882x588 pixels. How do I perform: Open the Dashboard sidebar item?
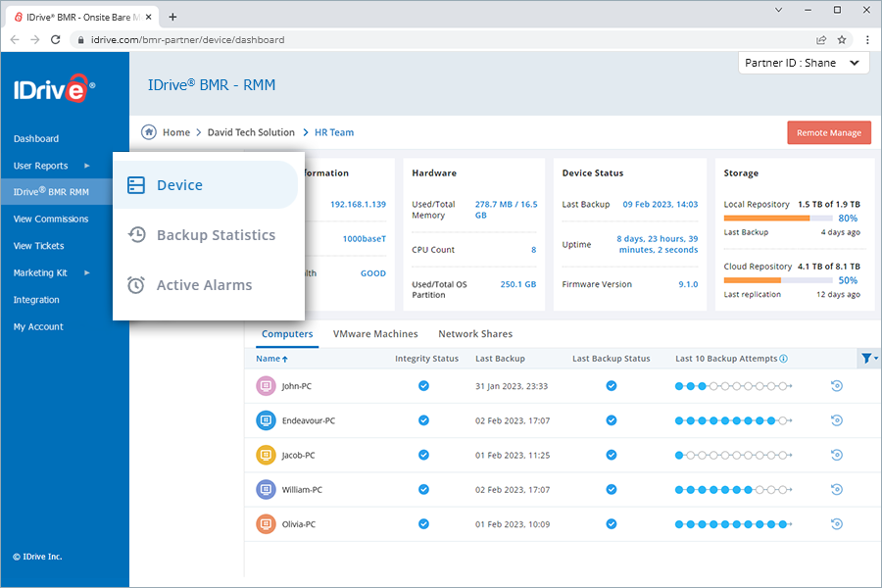tap(36, 138)
